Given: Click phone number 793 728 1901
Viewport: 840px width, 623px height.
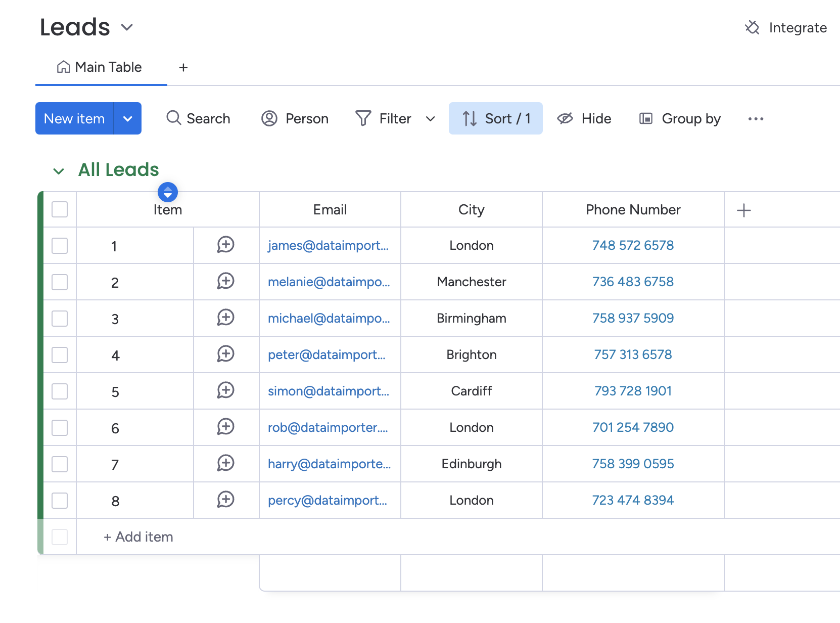Looking at the screenshot, I should [633, 391].
